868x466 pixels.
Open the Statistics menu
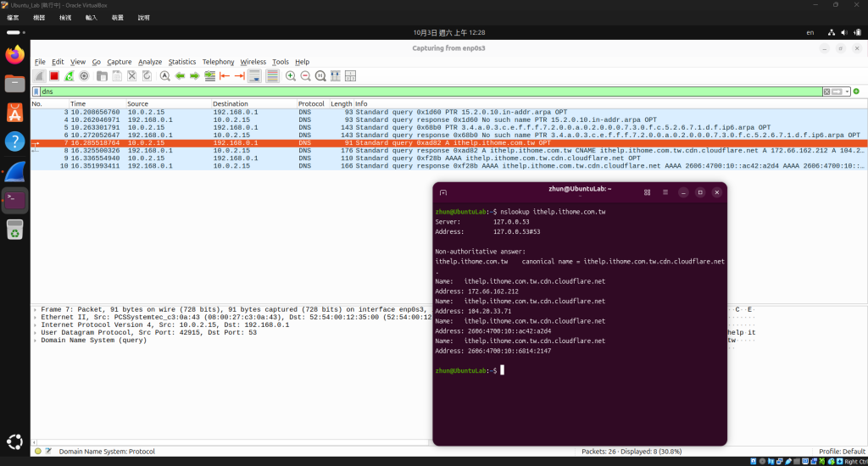pyautogui.click(x=182, y=62)
